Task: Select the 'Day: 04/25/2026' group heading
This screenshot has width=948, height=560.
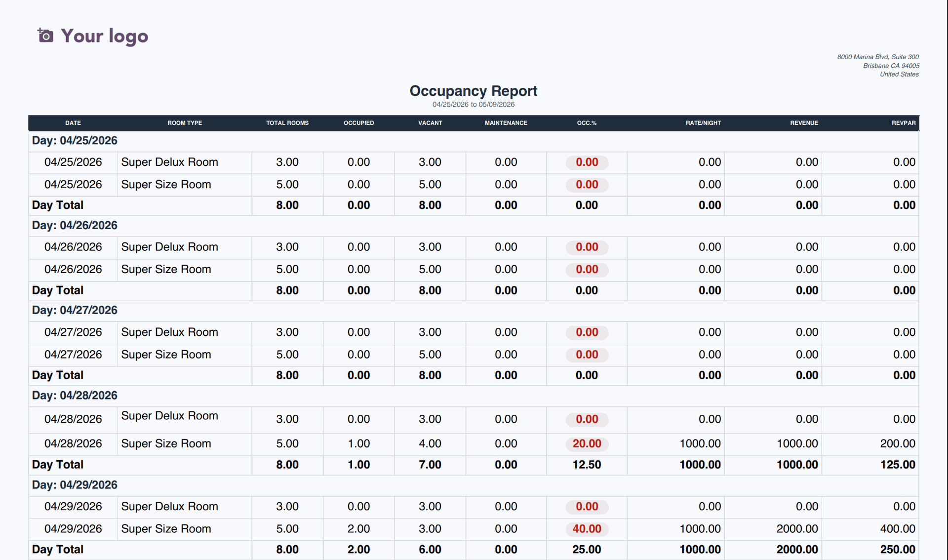Action: pos(75,141)
